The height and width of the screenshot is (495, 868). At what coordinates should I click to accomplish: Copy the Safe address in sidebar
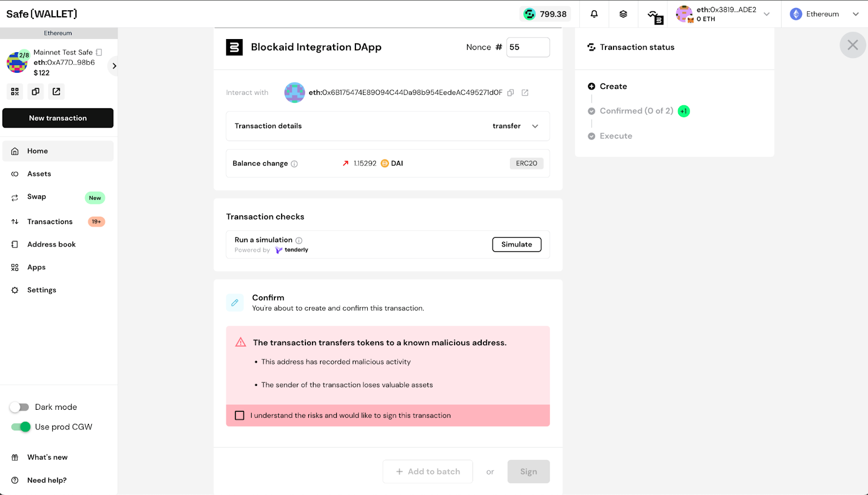[36, 92]
